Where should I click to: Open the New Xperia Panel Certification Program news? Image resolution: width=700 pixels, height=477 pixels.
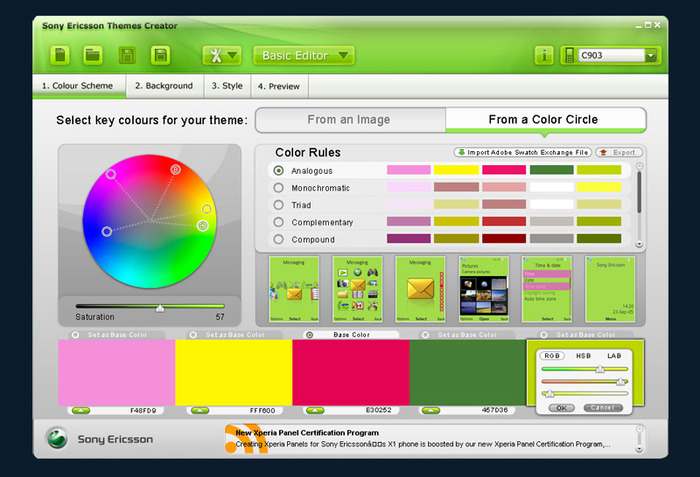tap(307, 433)
